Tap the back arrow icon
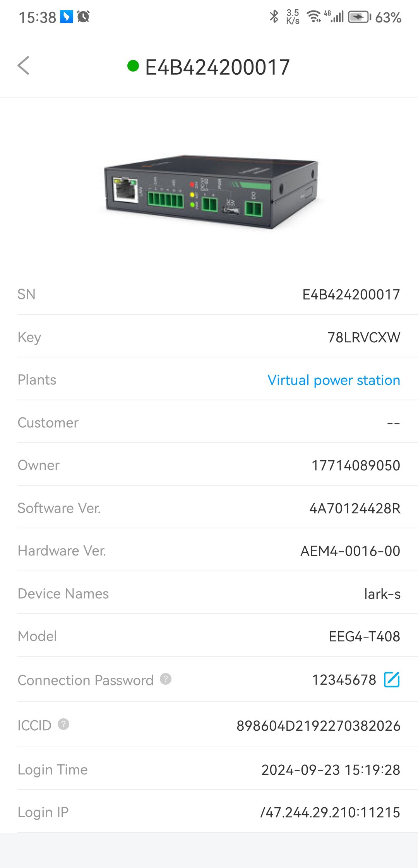Viewport: 418px width, 868px height. point(24,65)
